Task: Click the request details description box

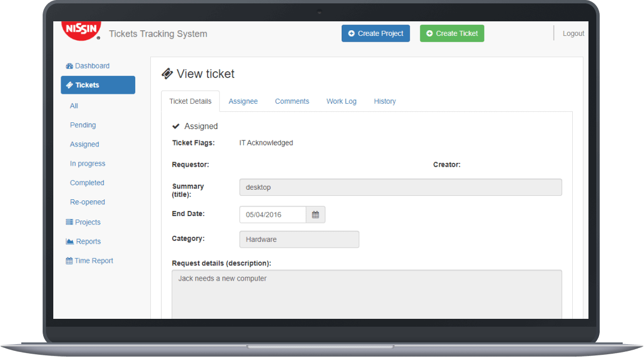Action: tap(366, 292)
